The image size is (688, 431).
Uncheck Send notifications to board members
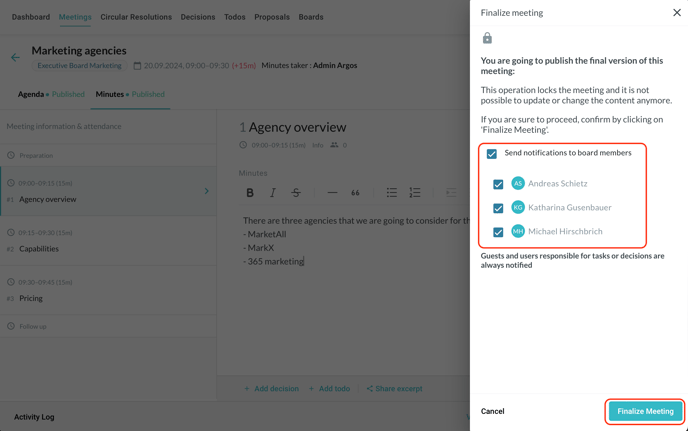click(492, 154)
